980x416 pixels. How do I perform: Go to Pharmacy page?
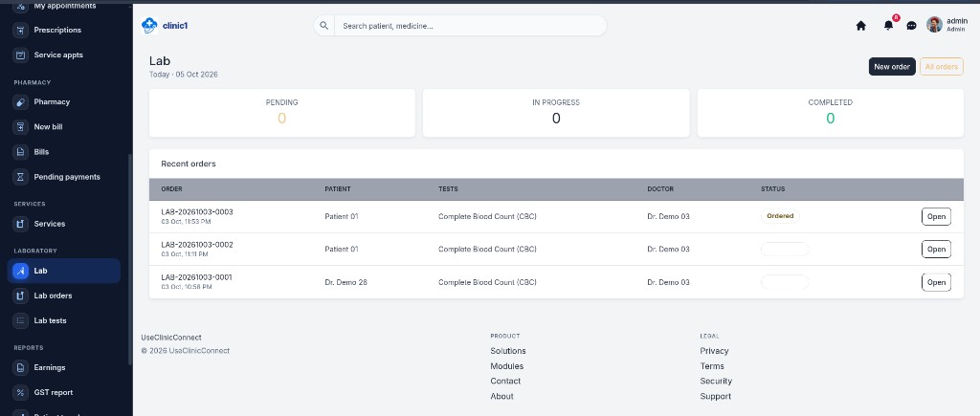pyautogui.click(x=64, y=101)
